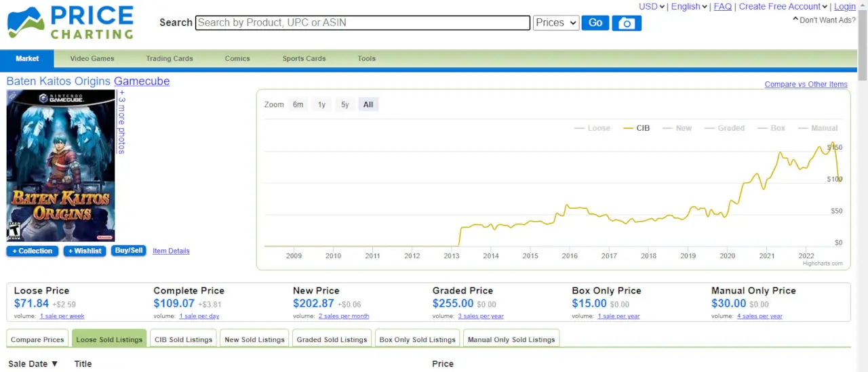Add the game to Collection

32,251
